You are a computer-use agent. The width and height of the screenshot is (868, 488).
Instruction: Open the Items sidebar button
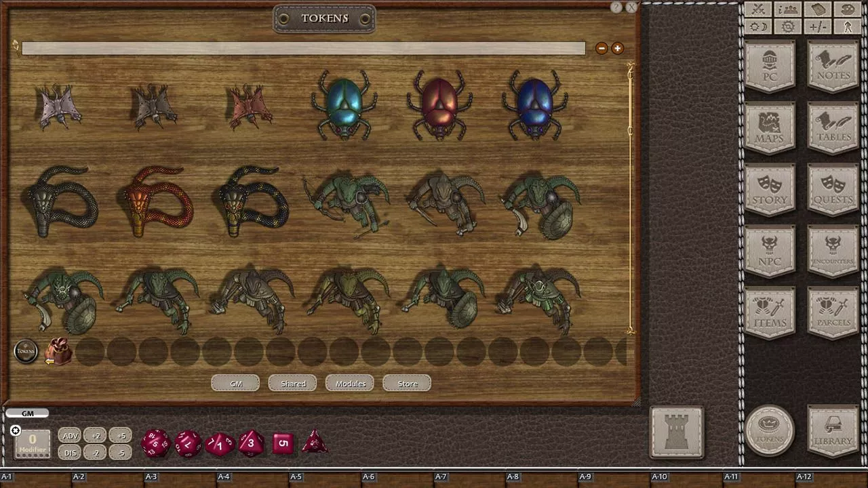770,314
